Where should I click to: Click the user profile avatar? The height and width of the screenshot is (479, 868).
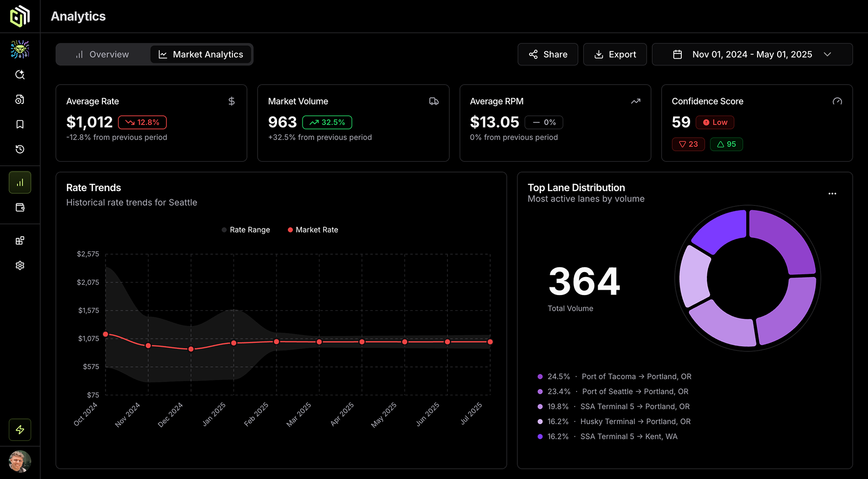[20, 462]
